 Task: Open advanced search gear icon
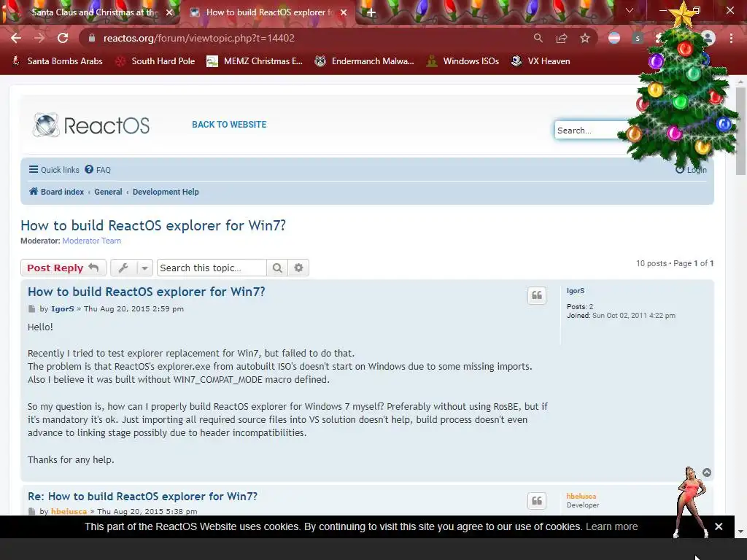[298, 268]
